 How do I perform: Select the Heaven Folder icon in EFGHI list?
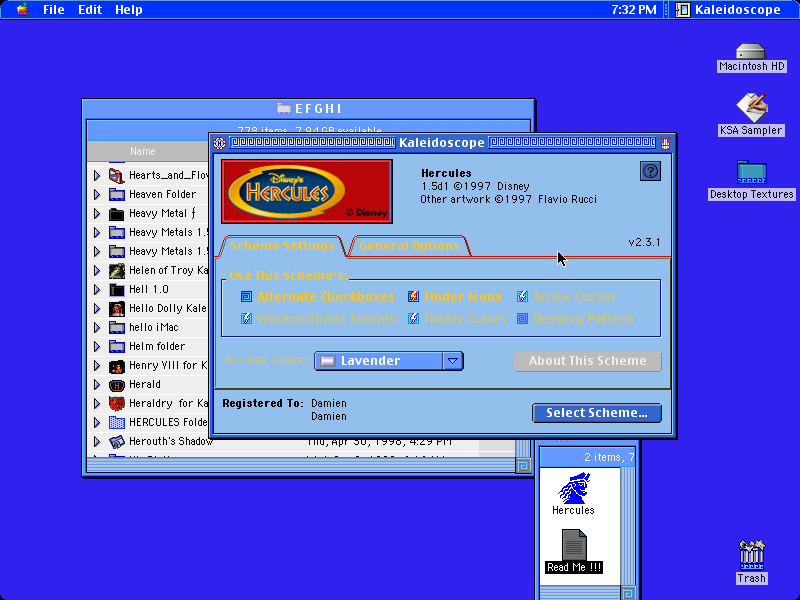[x=117, y=194]
